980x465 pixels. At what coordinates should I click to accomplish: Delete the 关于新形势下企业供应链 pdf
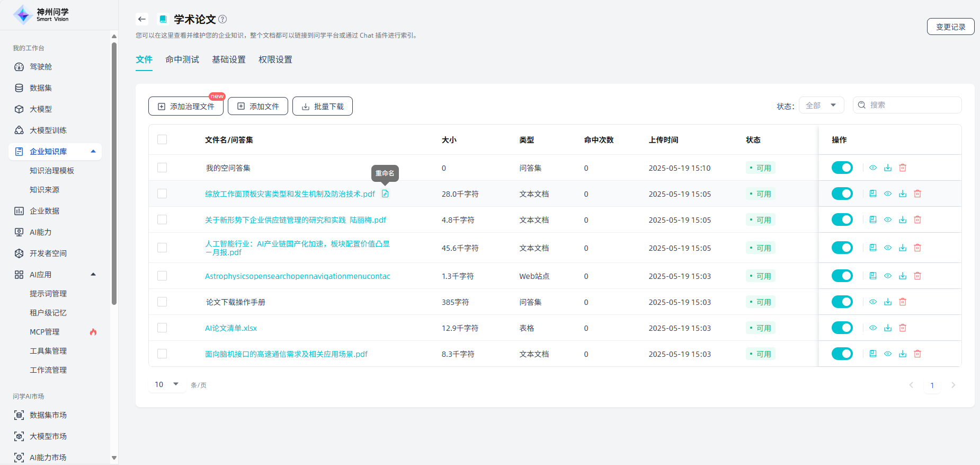tap(917, 220)
